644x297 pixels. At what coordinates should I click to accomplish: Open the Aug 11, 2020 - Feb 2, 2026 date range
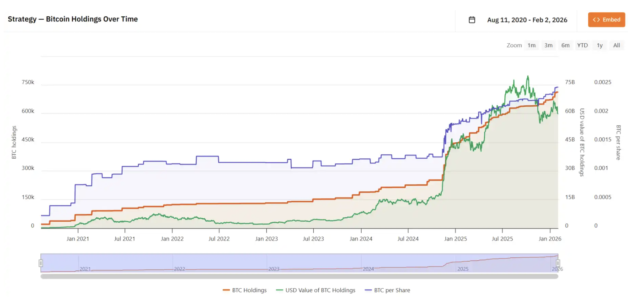point(527,20)
